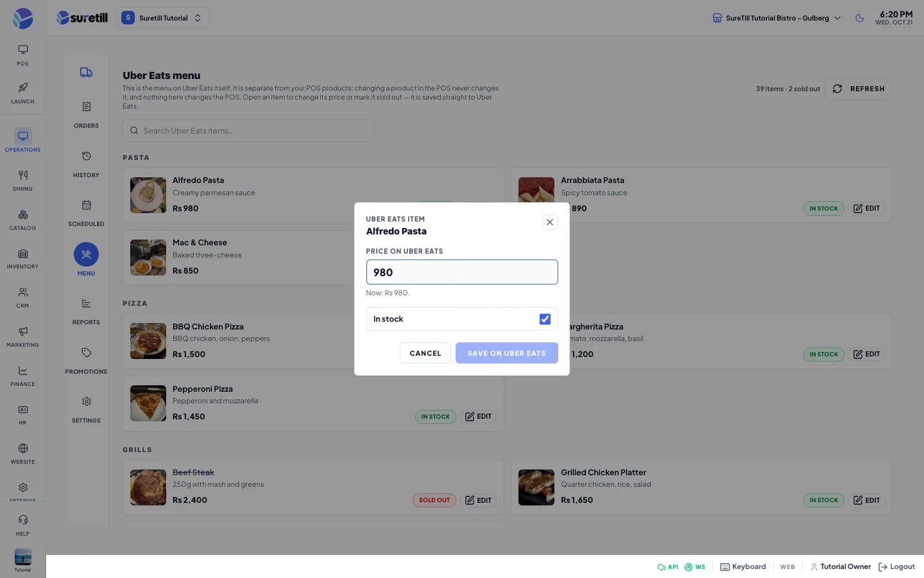Click Cancel in the dialog

point(425,353)
